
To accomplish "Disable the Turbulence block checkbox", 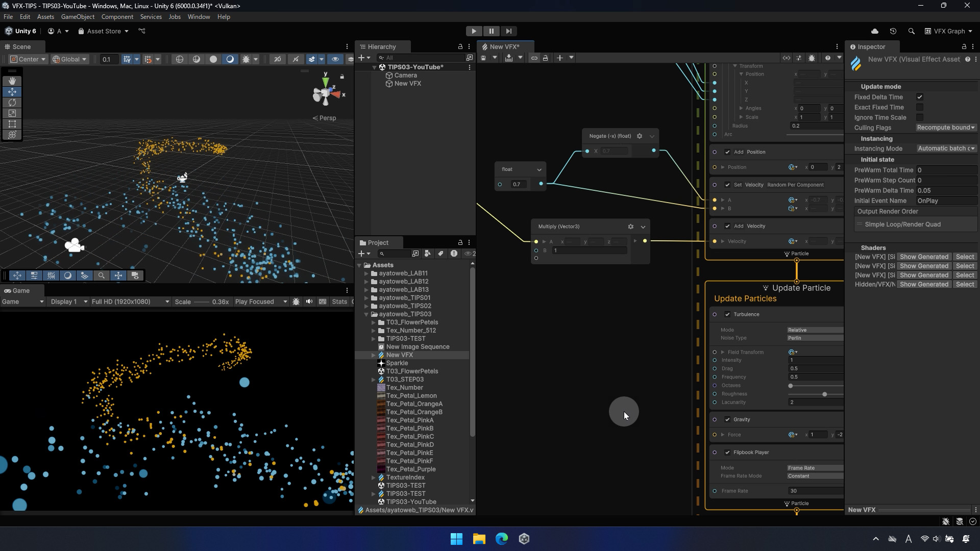I will tap(727, 314).
